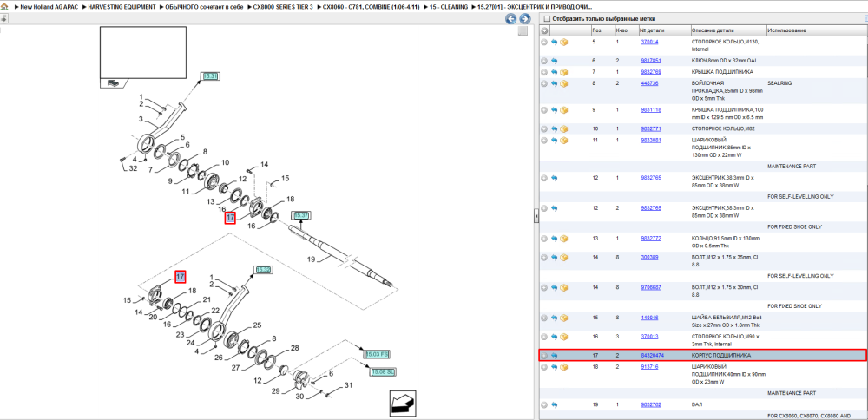This screenshot has height=420, width=868.
Task: Open the 15.31 reference callout in diagram
Action: 210,75
